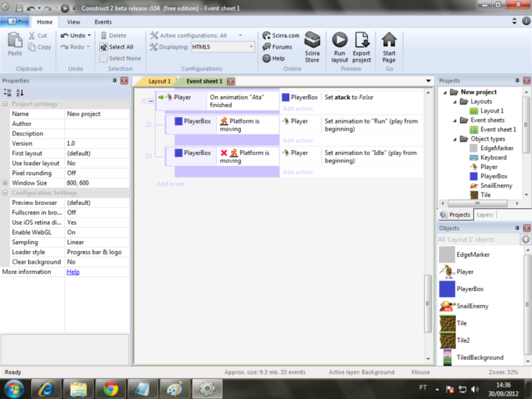The width and height of the screenshot is (532, 399).
Task: Click the inverted red X on event 33
Action: click(224, 153)
